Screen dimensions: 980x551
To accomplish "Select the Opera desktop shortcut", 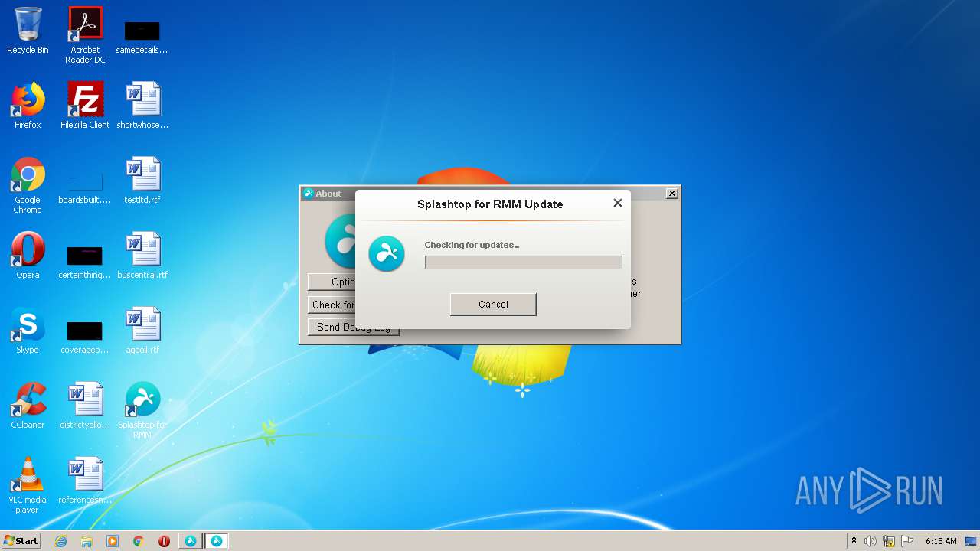I will (x=28, y=256).
